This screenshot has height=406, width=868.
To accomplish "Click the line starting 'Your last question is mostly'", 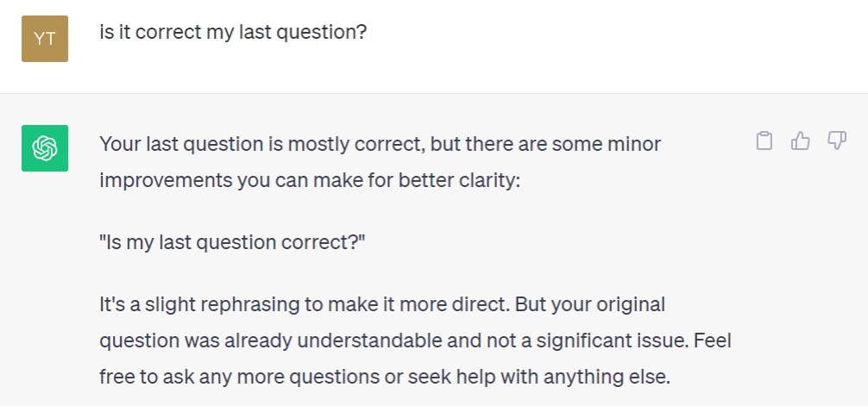I will click(x=380, y=143).
